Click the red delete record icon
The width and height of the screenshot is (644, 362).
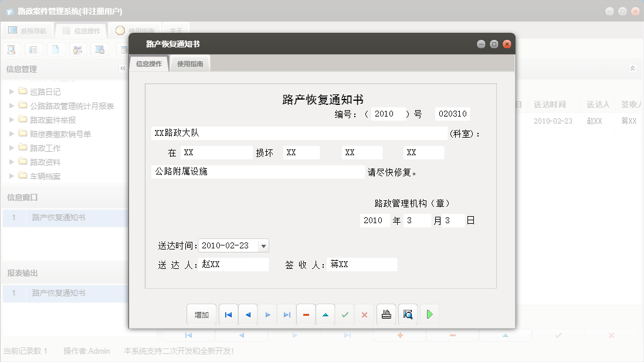306,315
